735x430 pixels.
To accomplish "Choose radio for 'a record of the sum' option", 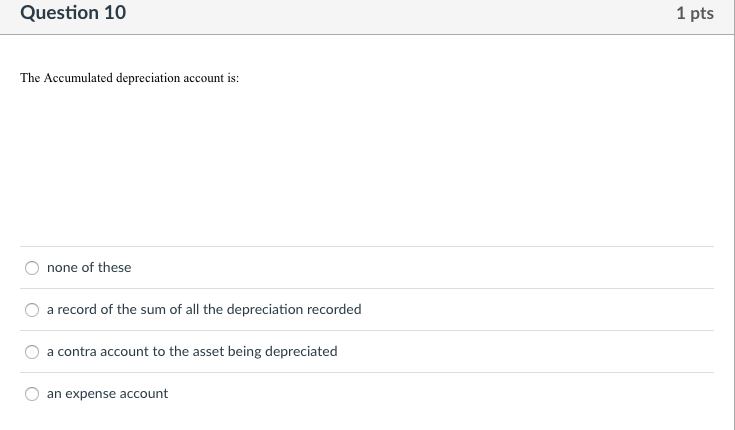I will coord(32,310).
